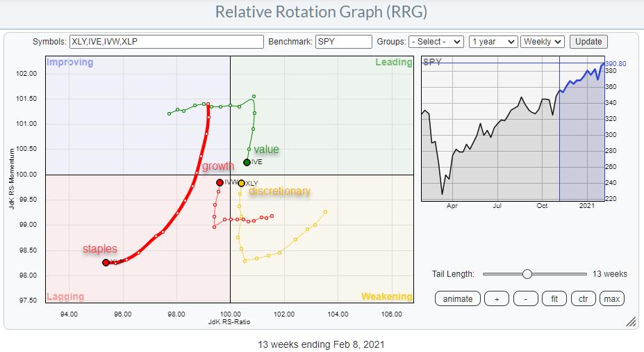Select the IVW growth marker dot
The height and width of the screenshot is (352, 644).
(x=220, y=182)
